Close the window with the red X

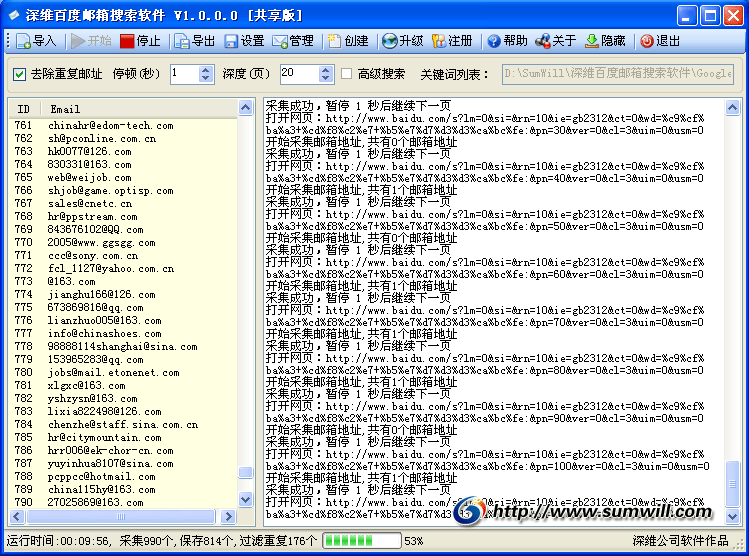(733, 16)
